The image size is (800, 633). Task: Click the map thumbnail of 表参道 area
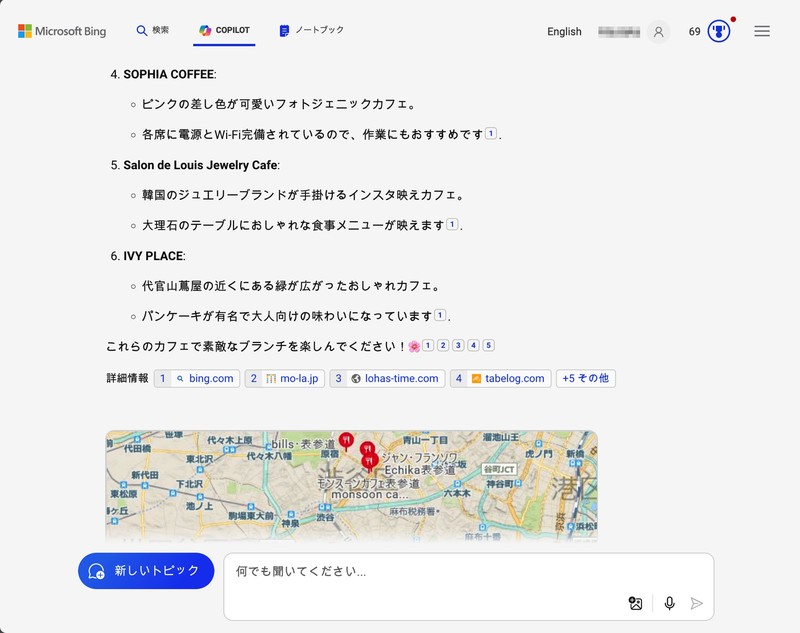[352, 486]
